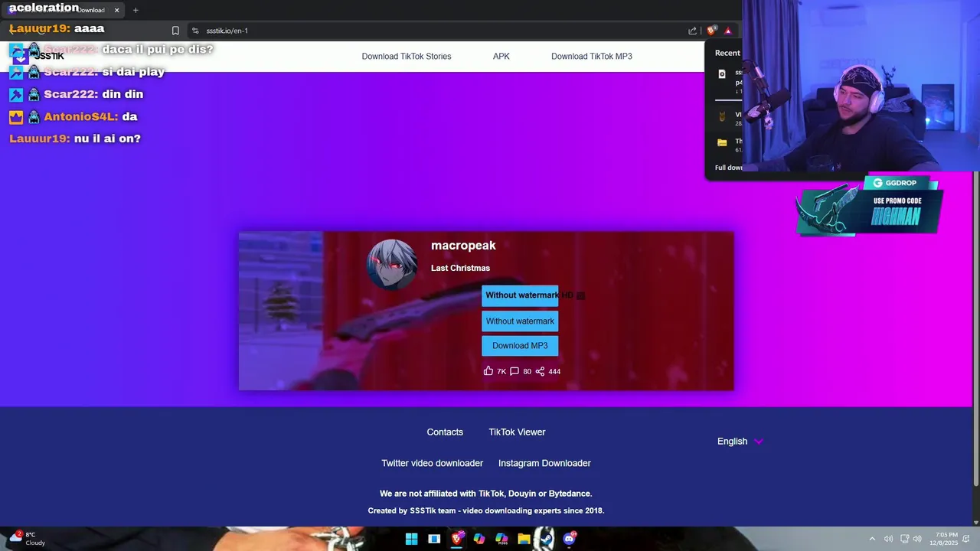Click the comments bubble icon
This screenshot has width=980, height=551.
pyautogui.click(x=514, y=371)
